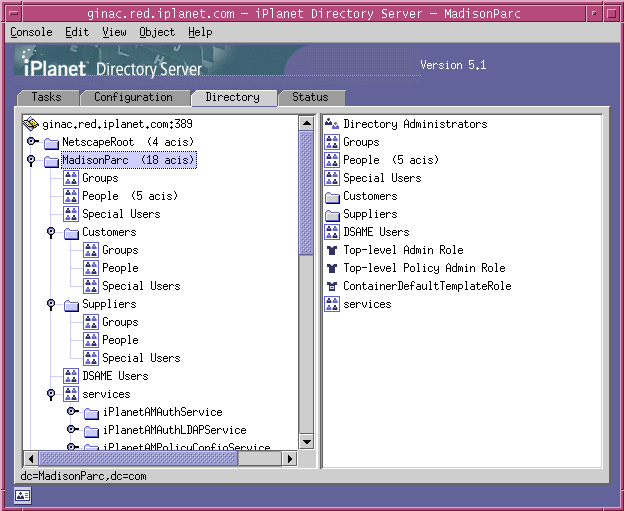Screen dimensions: 624x511
Task: Click the Suppliers folder icon in the tree
Action: pyautogui.click(x=71, y=305)
